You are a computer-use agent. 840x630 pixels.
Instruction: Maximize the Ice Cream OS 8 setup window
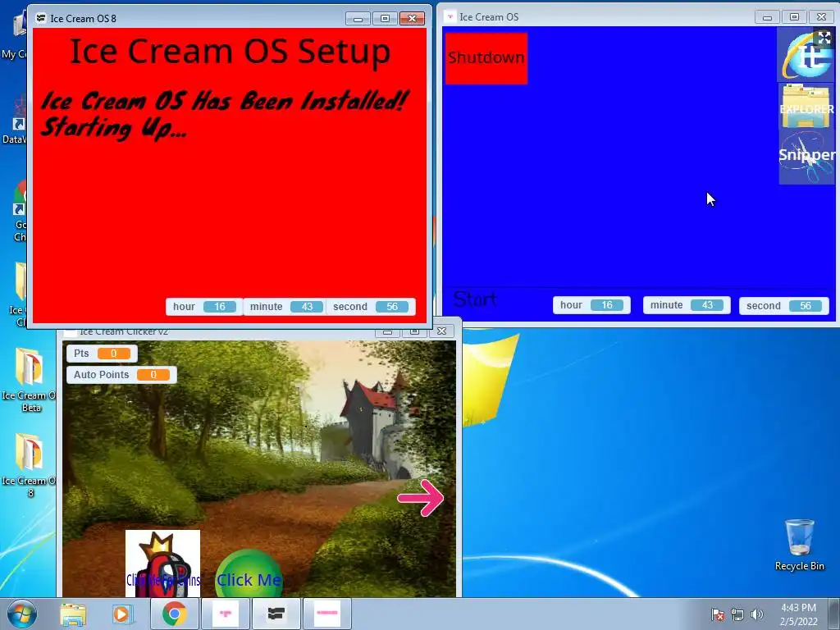point(385,19)
